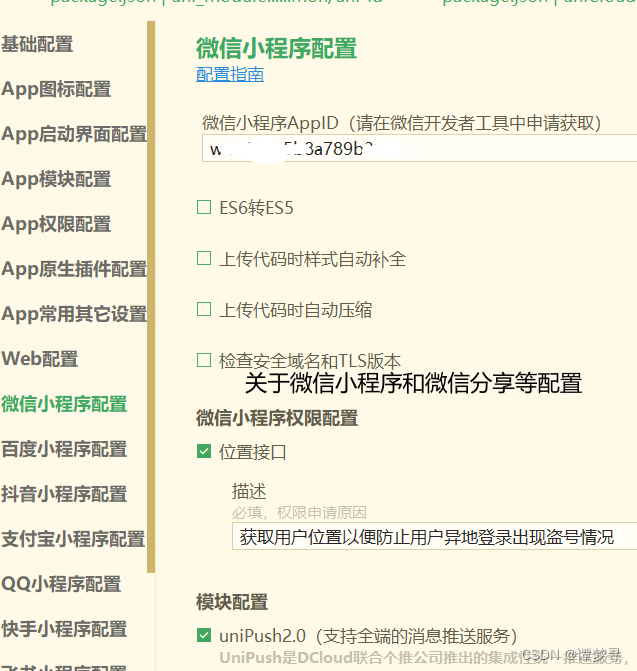Viewport: 637px width, 671px height.
Task: Open App权限配置 section
Action: pyautogui.click(x=56, y=224)
